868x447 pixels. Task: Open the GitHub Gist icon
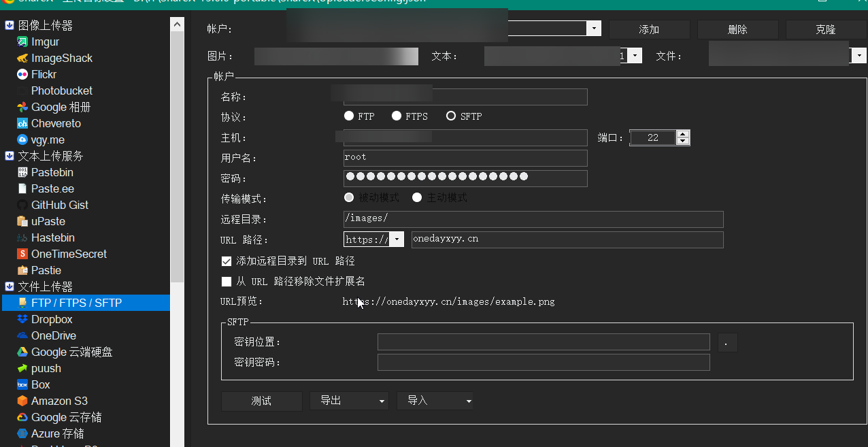[22, 205]
